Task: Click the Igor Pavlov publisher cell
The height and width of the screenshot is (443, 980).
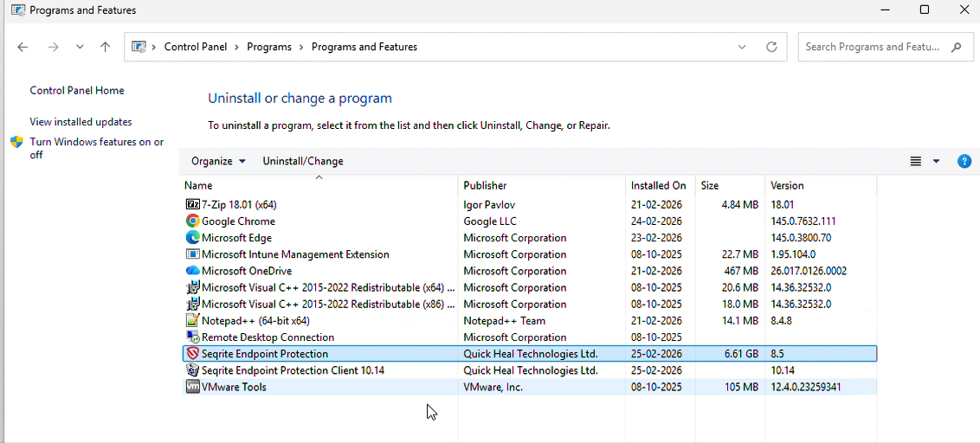Action: click(489, 204)
